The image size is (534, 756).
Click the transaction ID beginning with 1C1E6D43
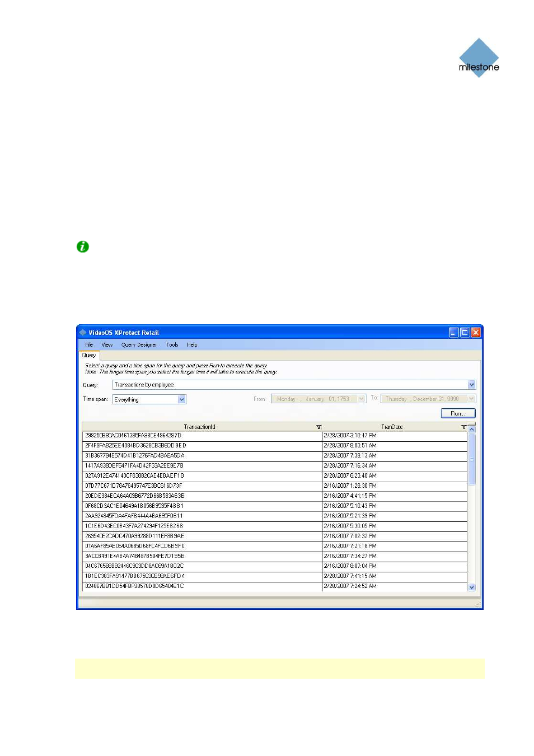[134, 526]
